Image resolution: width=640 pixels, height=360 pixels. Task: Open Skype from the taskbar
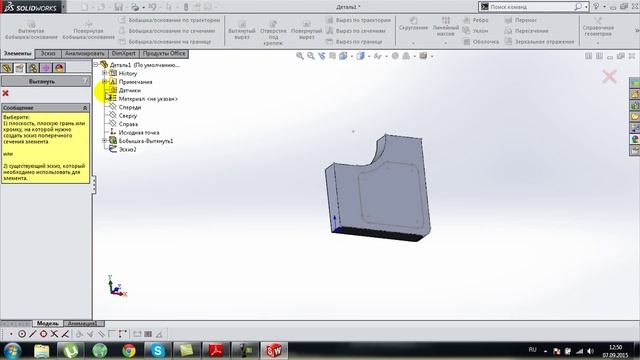pyautogui.click(x=158, y=350)
